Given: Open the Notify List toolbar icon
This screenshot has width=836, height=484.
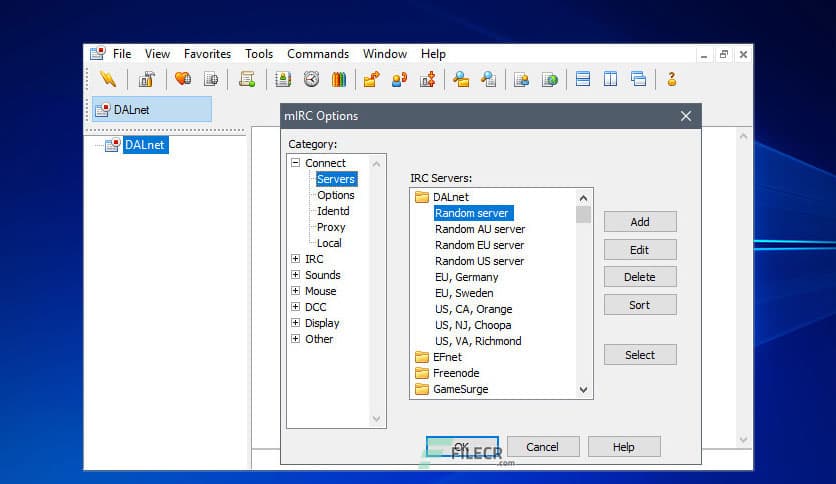Looking at the screenshot, I should tap(521, 79).
